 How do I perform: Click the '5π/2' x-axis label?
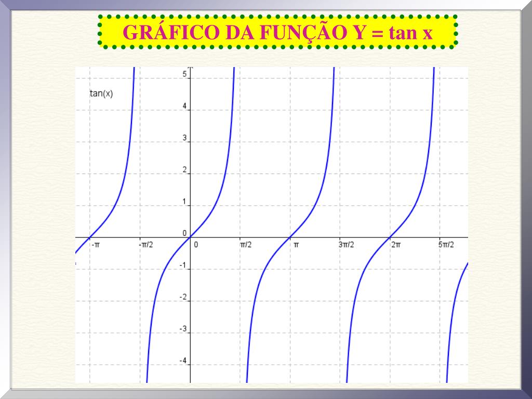click(x=446, y=245)
